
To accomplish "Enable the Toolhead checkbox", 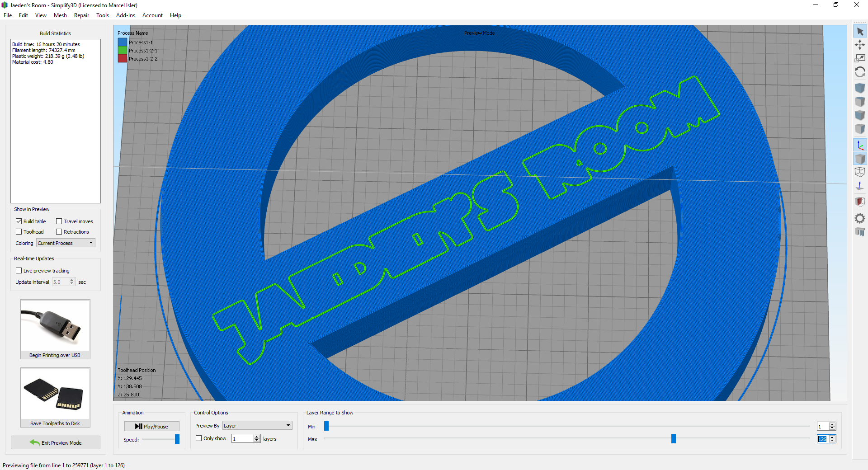I will click(19, 232).
